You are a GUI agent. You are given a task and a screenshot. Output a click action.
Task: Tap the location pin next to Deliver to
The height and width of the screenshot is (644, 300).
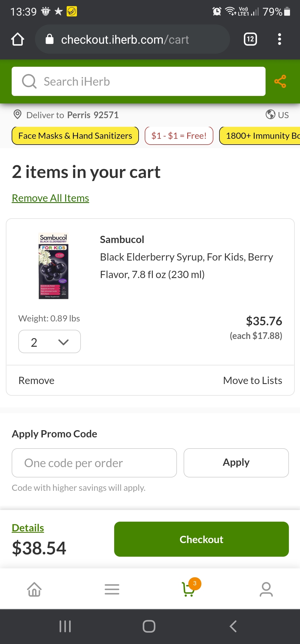tap(17, 115)
